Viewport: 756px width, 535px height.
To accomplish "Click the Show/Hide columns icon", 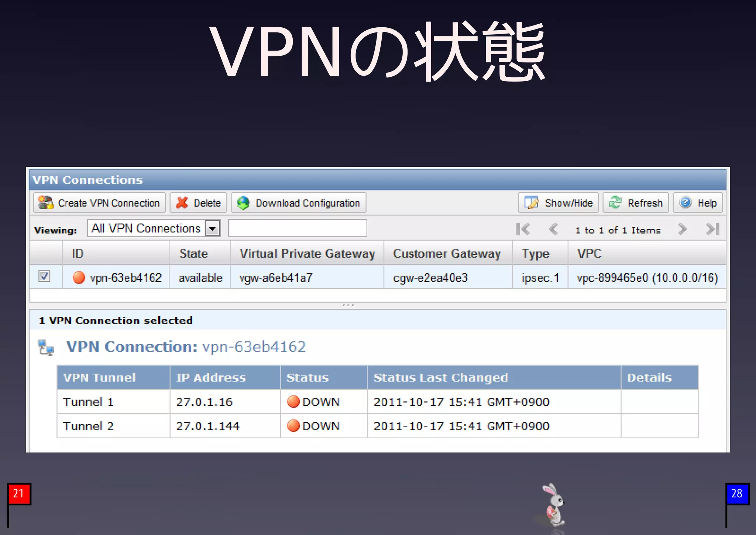I will click(x=532, y=203).
